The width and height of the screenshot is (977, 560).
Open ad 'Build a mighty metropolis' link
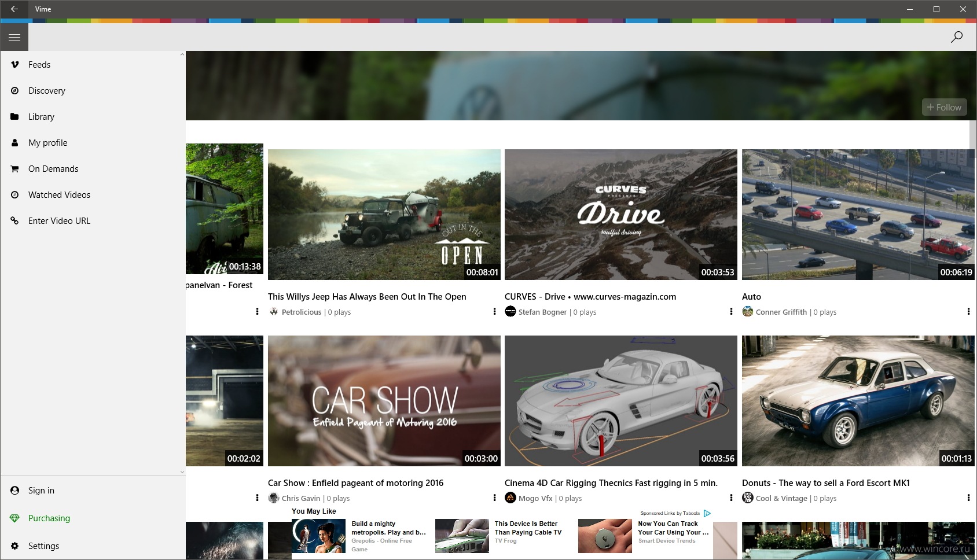tap(388, 528)
